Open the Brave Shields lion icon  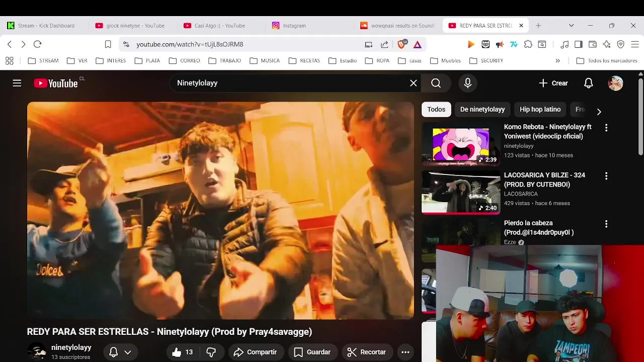[402, 44]
